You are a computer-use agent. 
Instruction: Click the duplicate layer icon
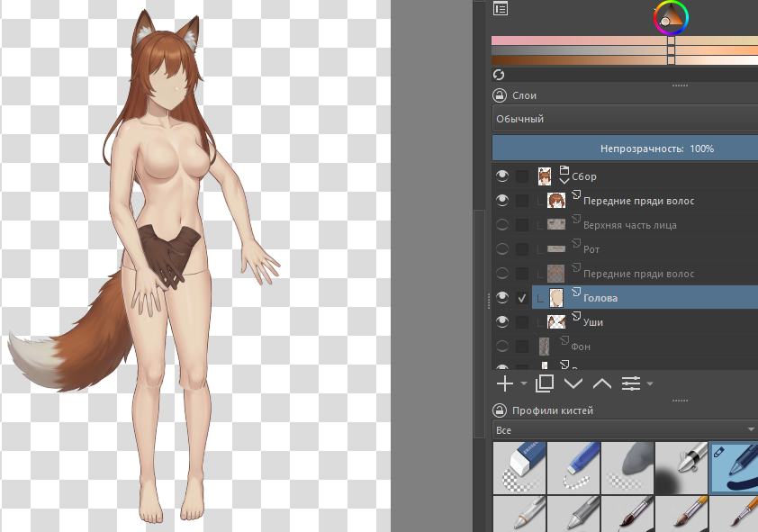[x=544, y=383]
